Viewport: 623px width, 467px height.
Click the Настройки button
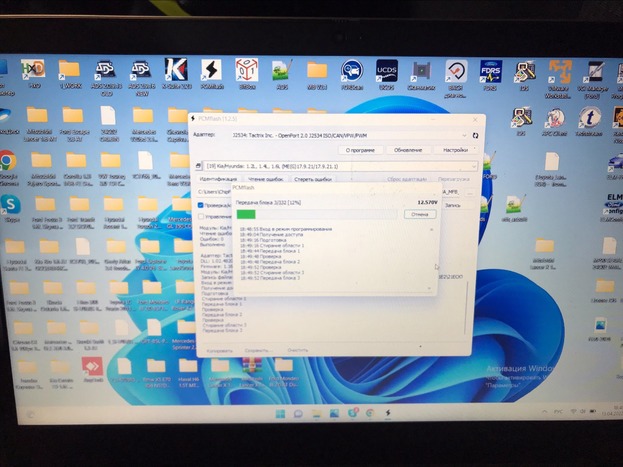[455, 149]
